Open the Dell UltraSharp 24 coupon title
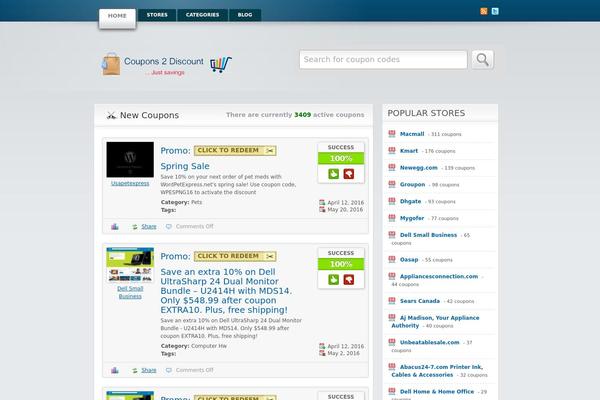 coord(226,291)
